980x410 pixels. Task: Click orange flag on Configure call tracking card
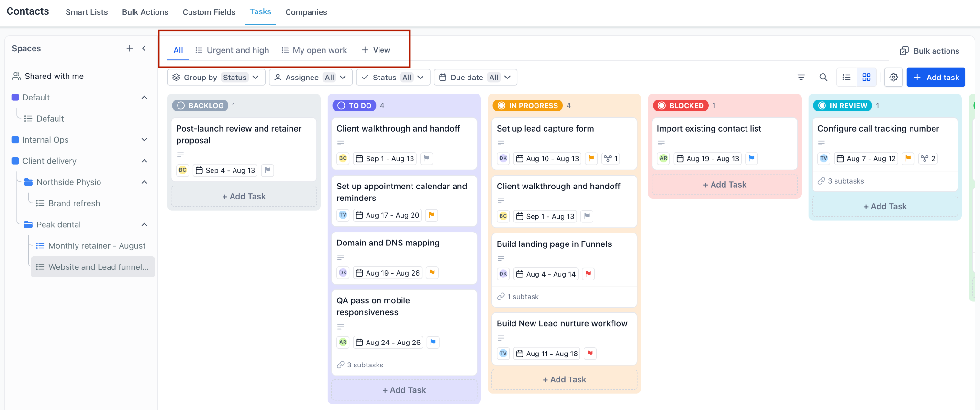point(908,158)
